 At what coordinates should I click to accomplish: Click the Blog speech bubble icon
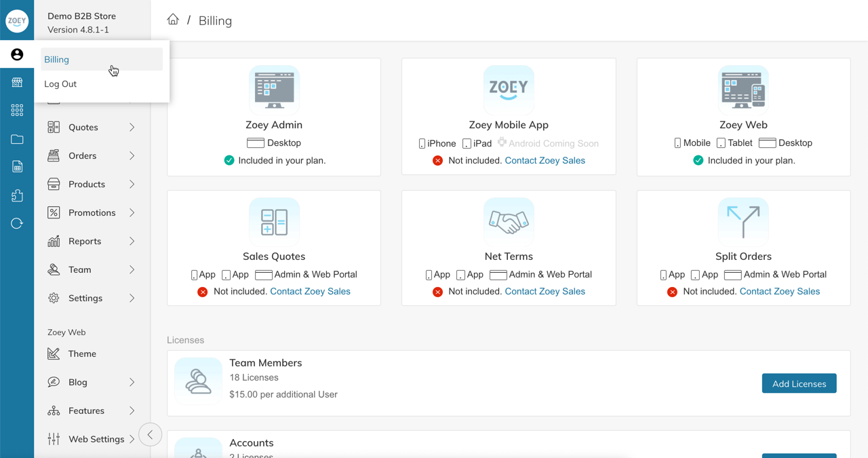pos(54,382)
